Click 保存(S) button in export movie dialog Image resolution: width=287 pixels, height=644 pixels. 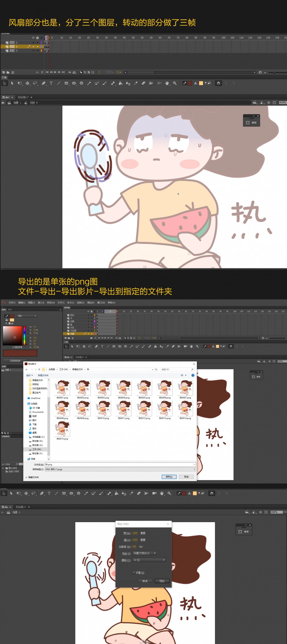[x=169, y=477]
